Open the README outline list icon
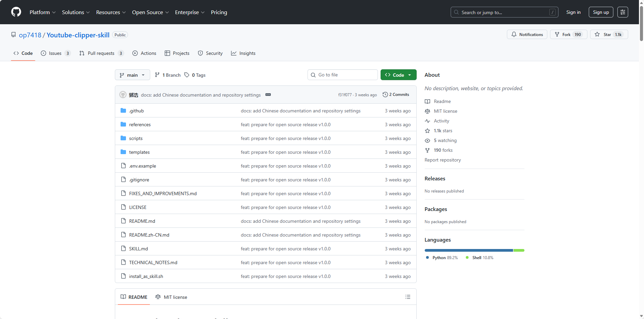644x319 pixels. 408,297
